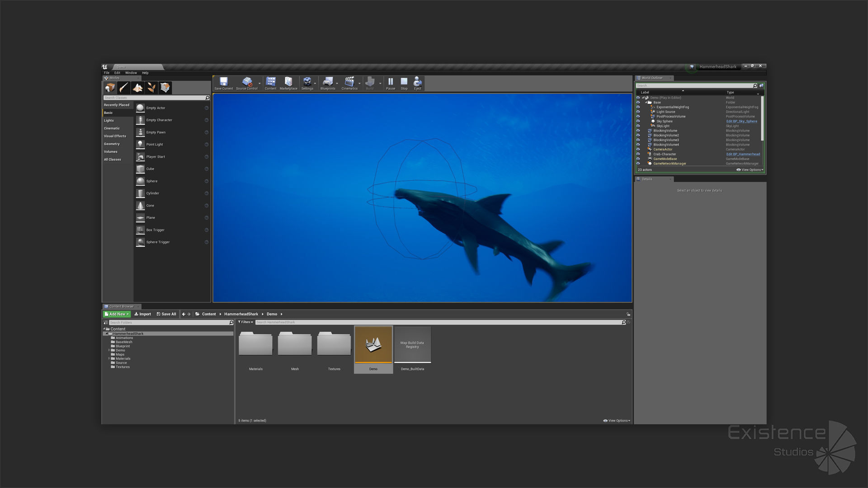Select Landscape mode icon

coord(137,88)
